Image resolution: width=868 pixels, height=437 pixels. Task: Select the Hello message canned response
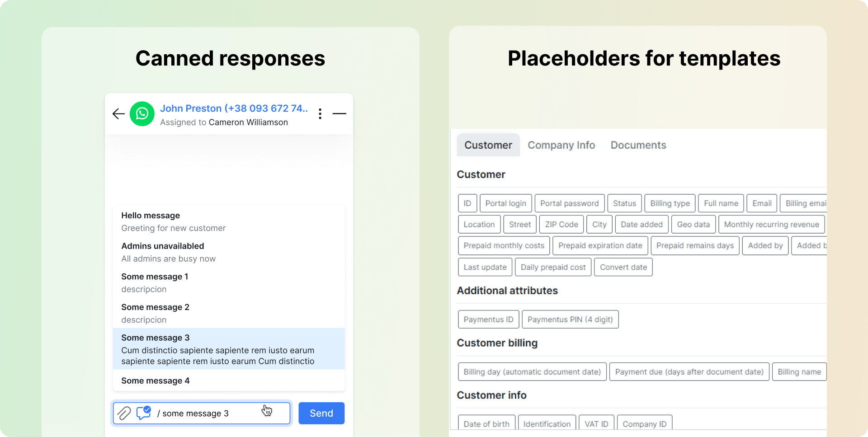point(229,221)
